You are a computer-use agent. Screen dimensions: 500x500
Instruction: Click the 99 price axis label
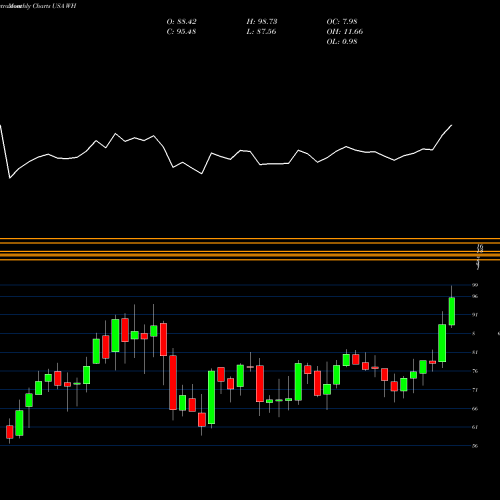point(475,285)
